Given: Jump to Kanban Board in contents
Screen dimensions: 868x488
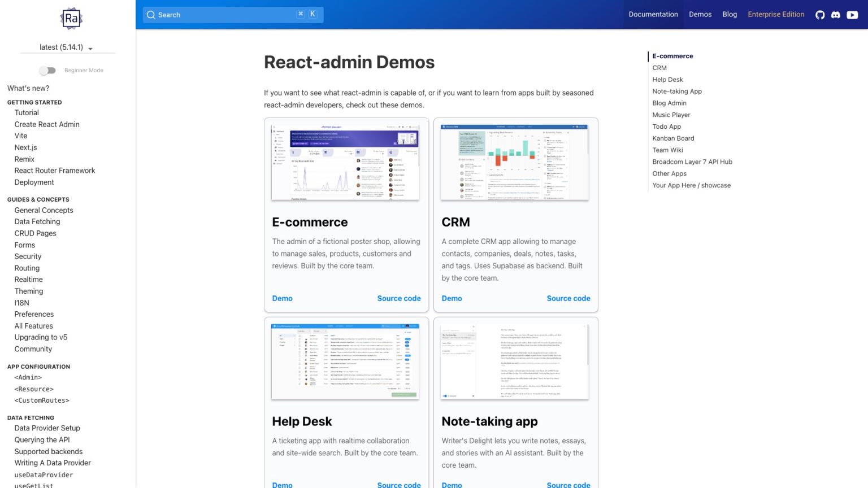Looking at the screenshot, I should pos(673,138).
